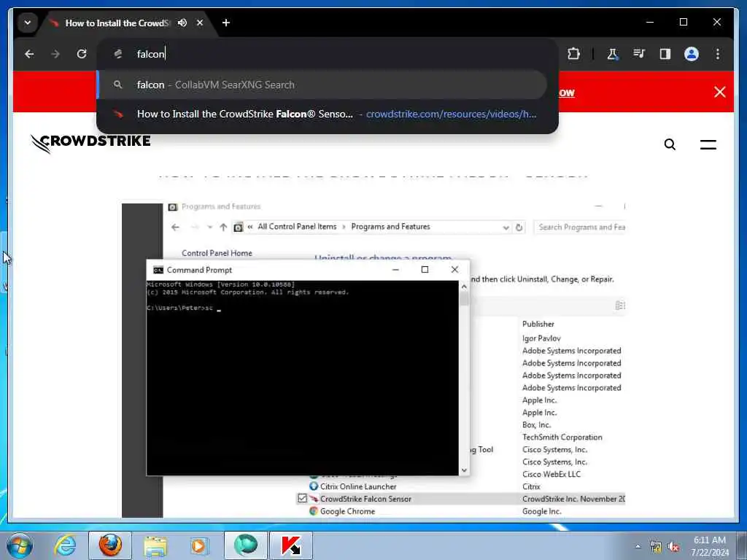Click the muted volume tray icon
This screenshot has width=747, height=560.
coord(673,547)
